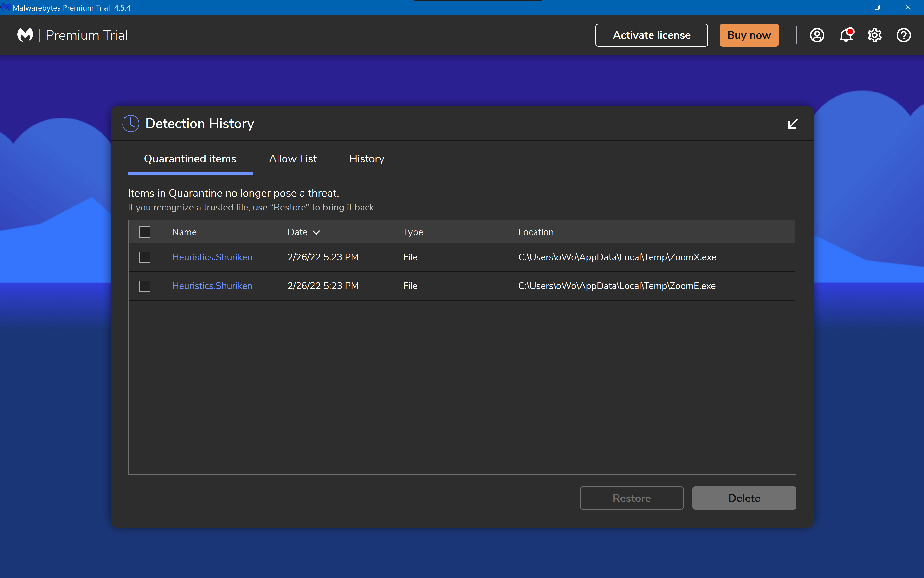Open the account profile icon

pyautogui.click(x=817, y=35)
